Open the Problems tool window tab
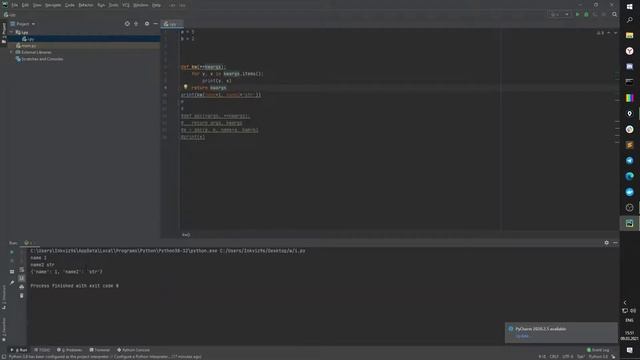 point(70,350)
